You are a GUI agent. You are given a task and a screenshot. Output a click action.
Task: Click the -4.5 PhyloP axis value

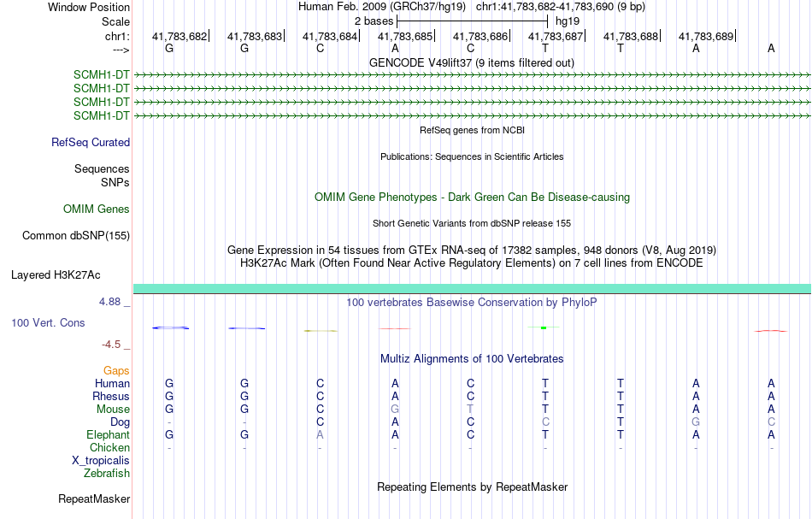point(111,345)
